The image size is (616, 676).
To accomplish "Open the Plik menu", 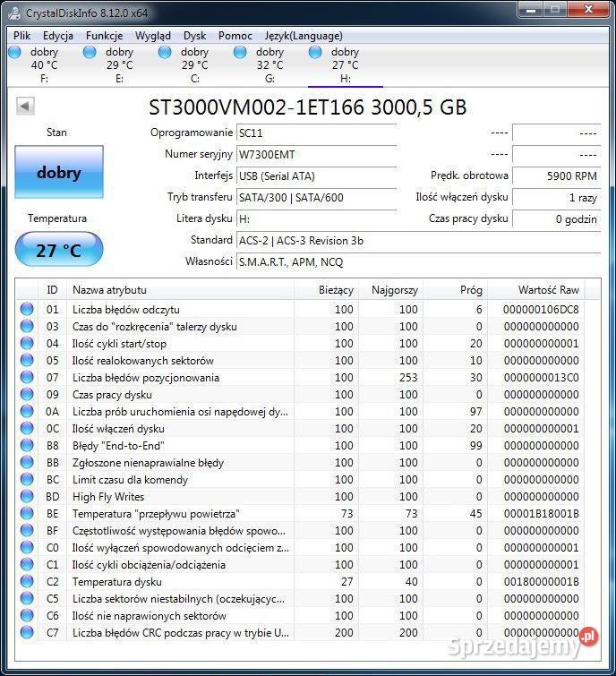I will [x=22, y=36].
